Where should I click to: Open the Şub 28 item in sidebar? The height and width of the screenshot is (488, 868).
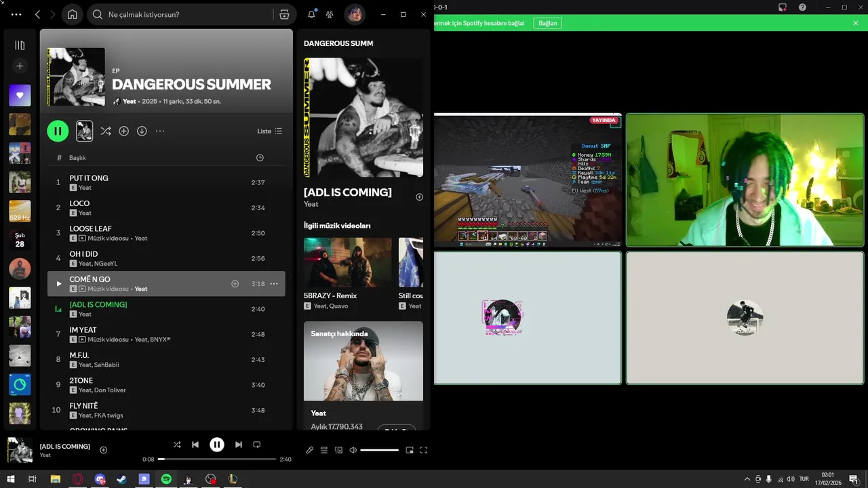(20, 240)
